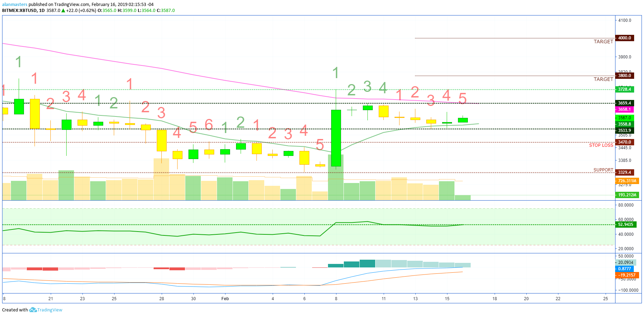Click the 4100.0 price scale label
This screenshot has height=316, width=644.
(x=625, y=20)
